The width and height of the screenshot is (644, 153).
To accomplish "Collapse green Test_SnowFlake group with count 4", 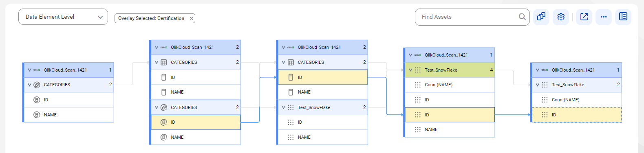I will pos(410,70).
